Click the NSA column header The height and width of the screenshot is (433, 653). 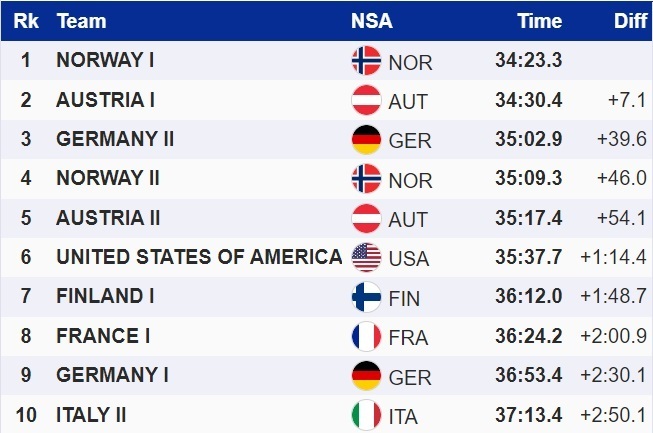tap(372, 20)
